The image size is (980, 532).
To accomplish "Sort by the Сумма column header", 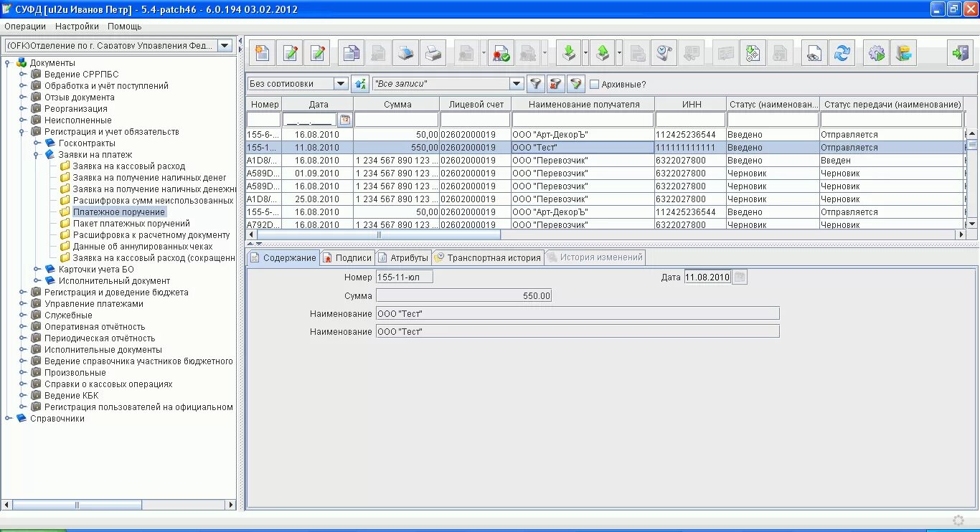I will (397, 104).
